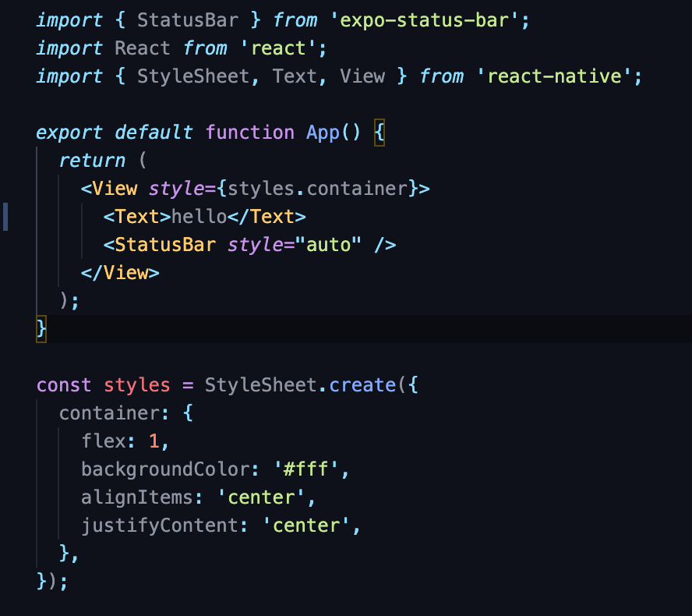Click the flex value 1
Viewport: 692px width, 616px height.
[154, 441]
